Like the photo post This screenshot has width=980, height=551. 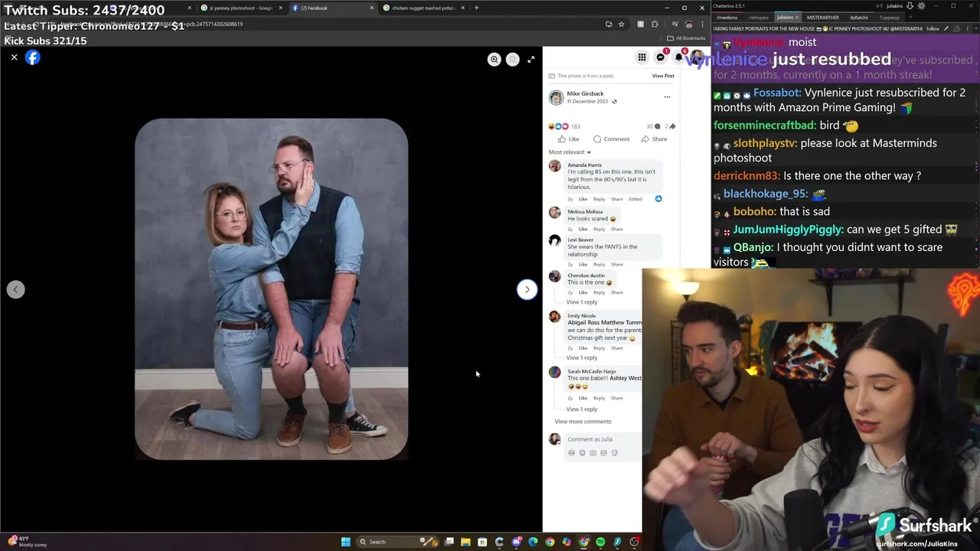[x=569, y=139]
